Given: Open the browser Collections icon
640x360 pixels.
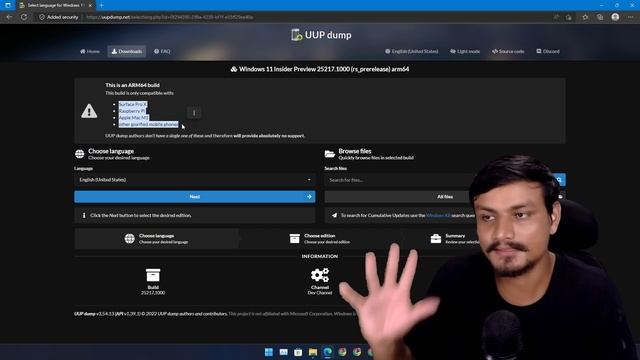Looking at the screenshot, I should [x=600, y=17].
